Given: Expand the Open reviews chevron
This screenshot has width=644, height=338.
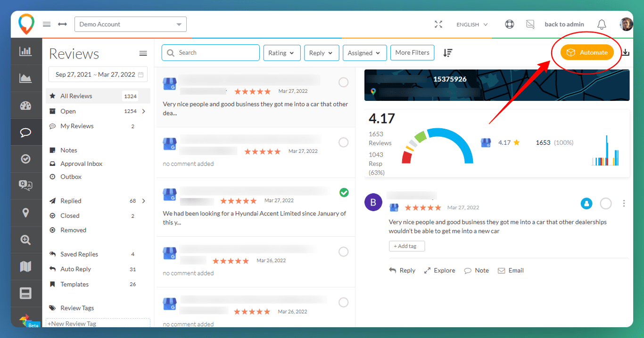Looking at the screenshot, I should click(x=143, y=111).
